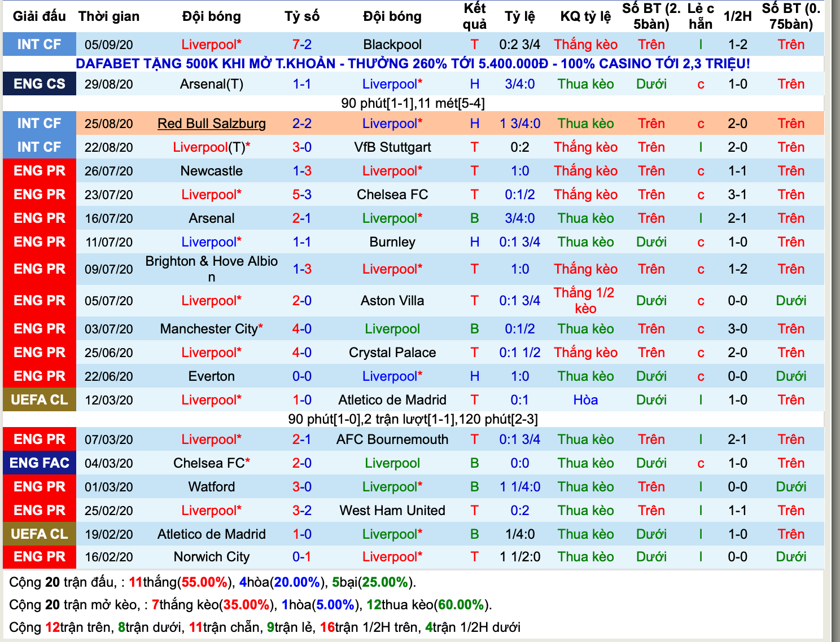Select the KQ tỷ lệ column header
Image resolution: width=840 pixels, height=642 pixels.
[x=585, y=16]
